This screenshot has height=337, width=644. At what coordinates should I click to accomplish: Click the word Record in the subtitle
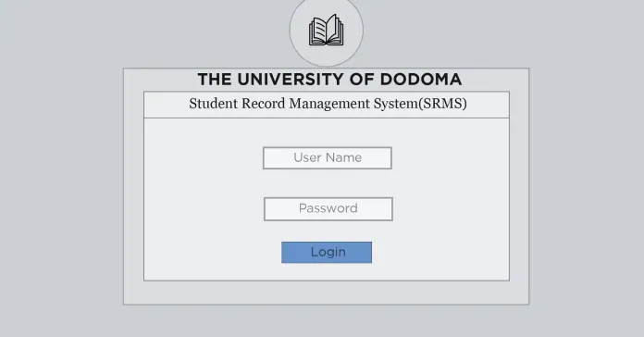[264, 104]
